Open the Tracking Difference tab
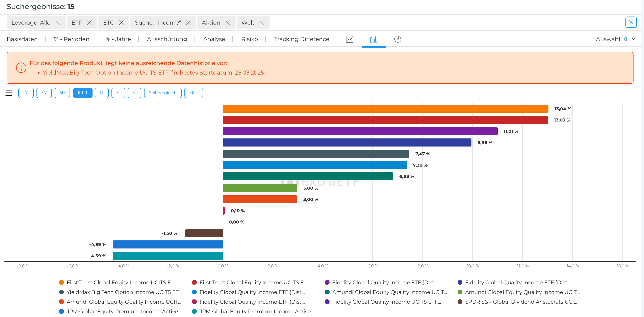This screenshot has width=644, height=317. point(301,39)
